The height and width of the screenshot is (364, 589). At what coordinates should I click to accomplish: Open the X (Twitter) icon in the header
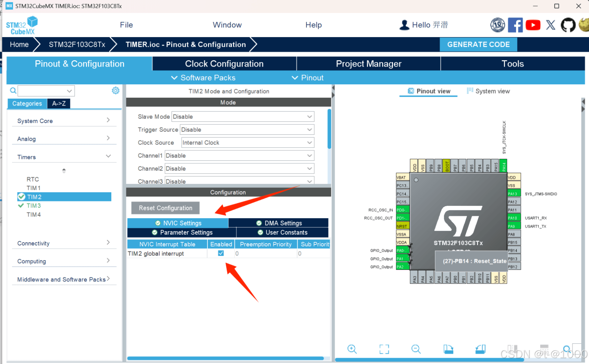550,25
